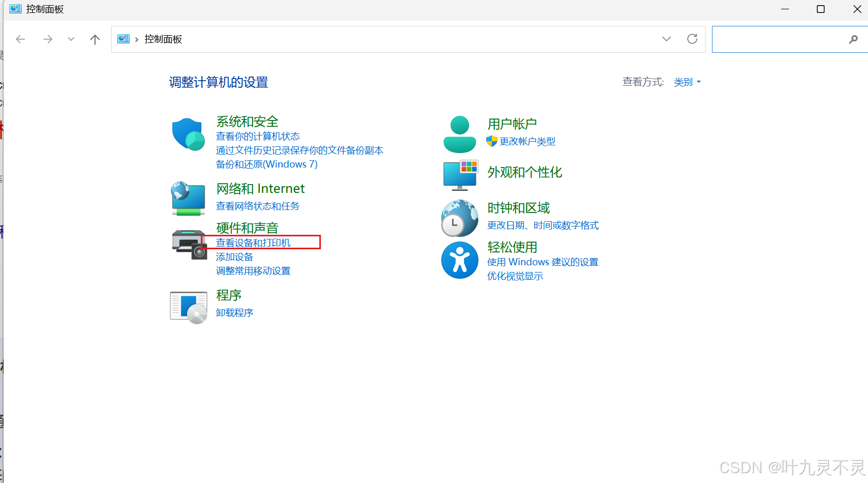The height and width of the screenshot is (483, 868).
Task: Open 通过文件历史记录保存你的文件备份副本 link
Action: click(x=300, y=150)
